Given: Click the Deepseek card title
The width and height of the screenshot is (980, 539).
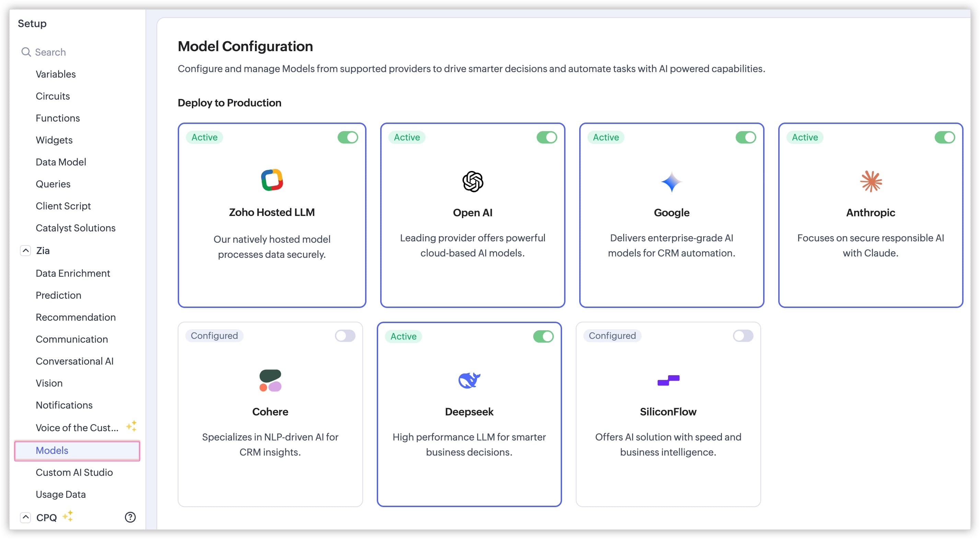Looking at the screenshot, I should pyautogui.click(x=469, y=412).
